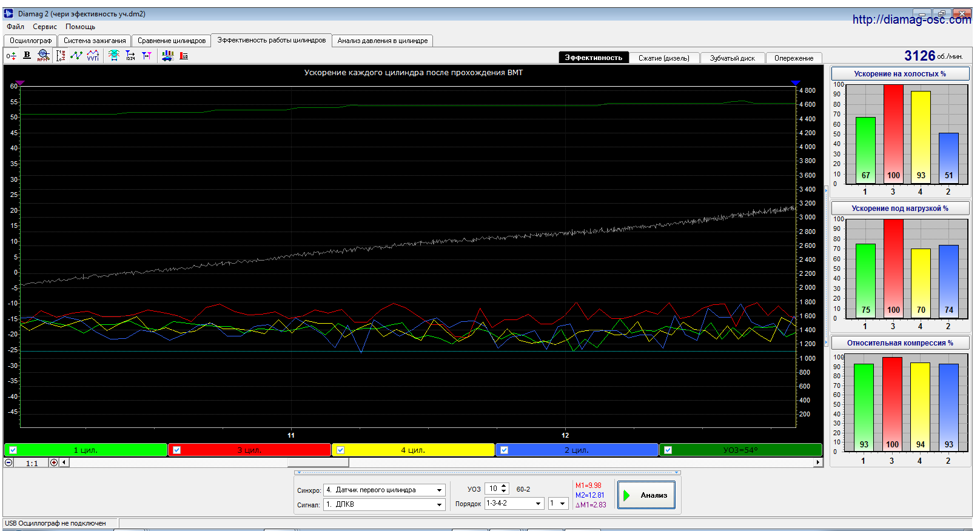Screen dimensions: 980x531
Task: Switch to the Осциллограф tab
Action: (x=30, y=41)
